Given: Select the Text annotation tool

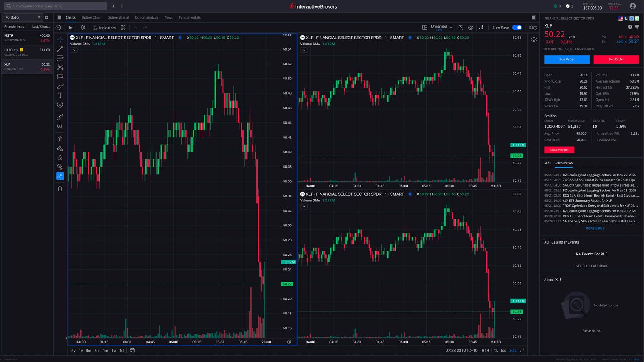Looking at the screenshot, I should click(x=60, y=95).
